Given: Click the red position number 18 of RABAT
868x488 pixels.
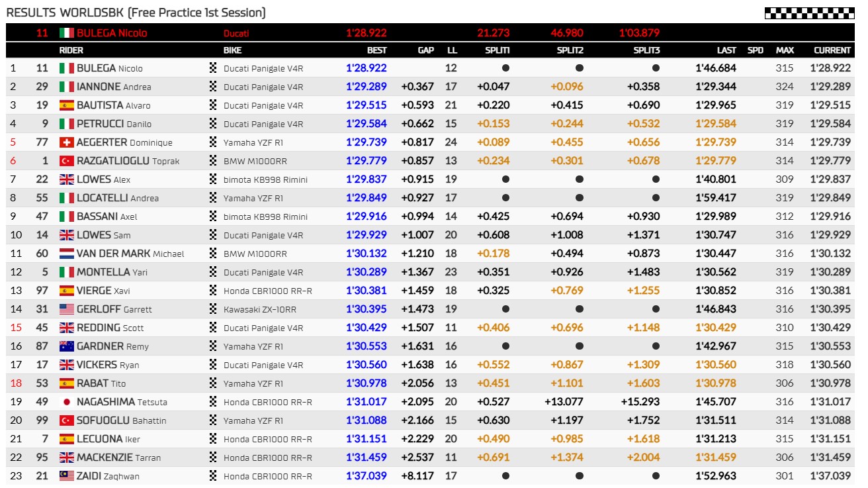Looking at the screenshot, I should [x=16, y=383].
